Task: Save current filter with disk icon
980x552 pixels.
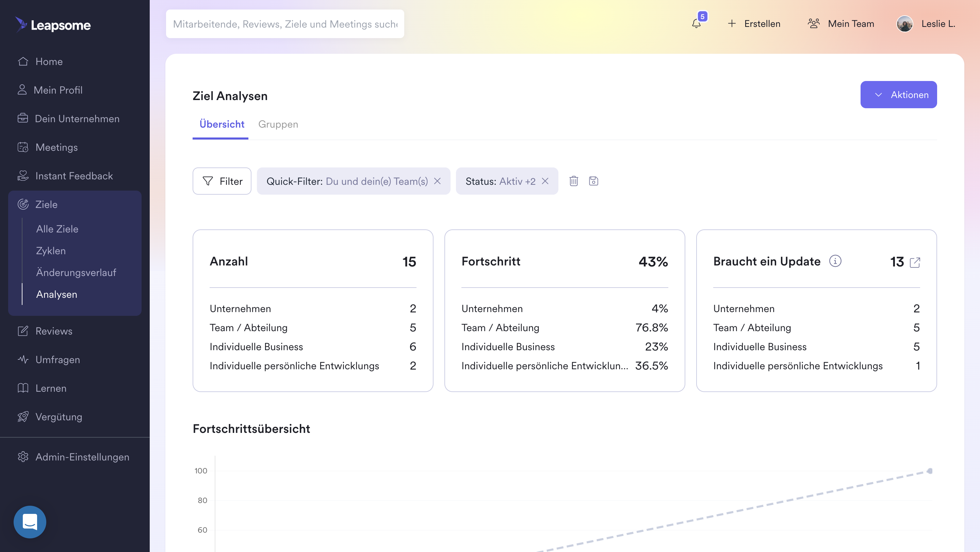Action: (x=593, y=181)
